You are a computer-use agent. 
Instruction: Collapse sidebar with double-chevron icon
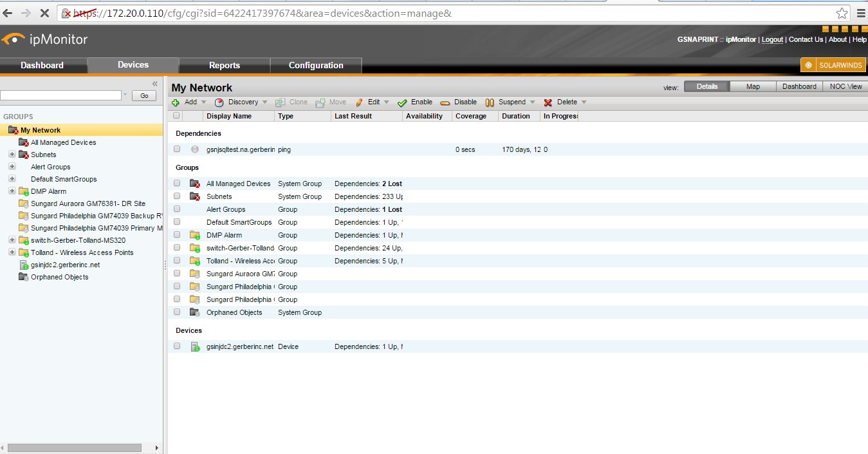coord(154,84)
